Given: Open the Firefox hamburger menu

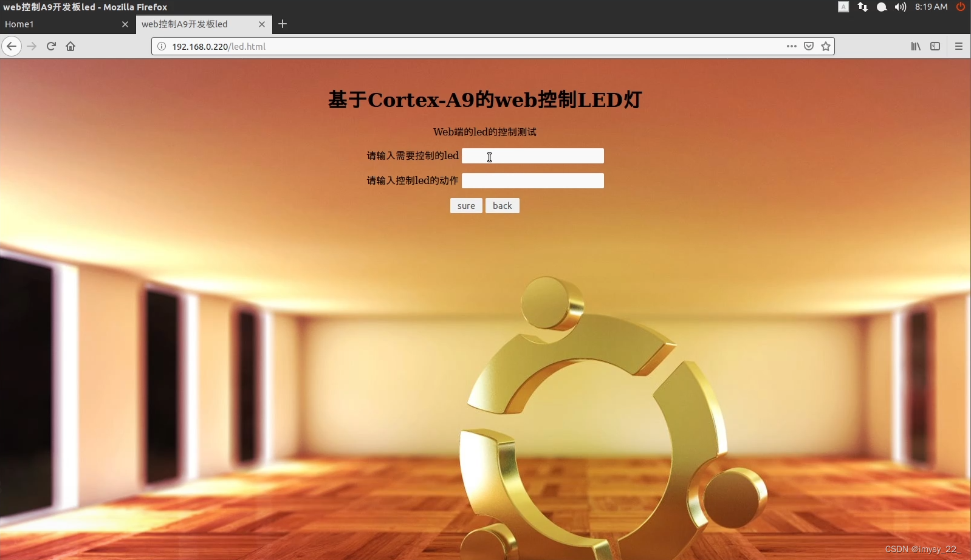Looking at the screenshot, I should click(959, 46).
